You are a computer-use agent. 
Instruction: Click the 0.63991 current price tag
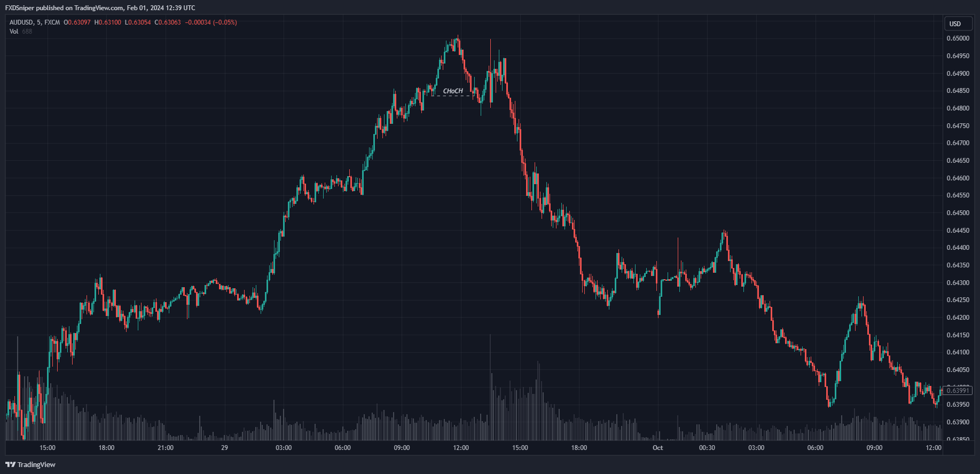coord(958,391)
